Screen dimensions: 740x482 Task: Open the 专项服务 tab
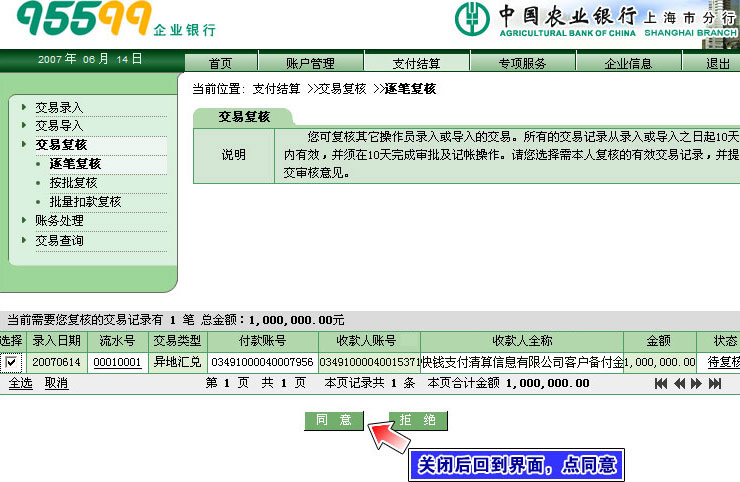point(522,63)
